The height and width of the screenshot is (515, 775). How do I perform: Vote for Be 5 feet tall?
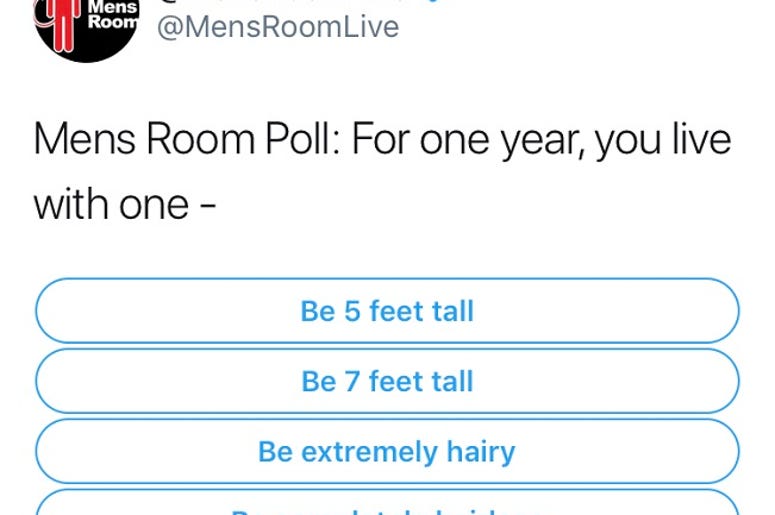[388, 311]
